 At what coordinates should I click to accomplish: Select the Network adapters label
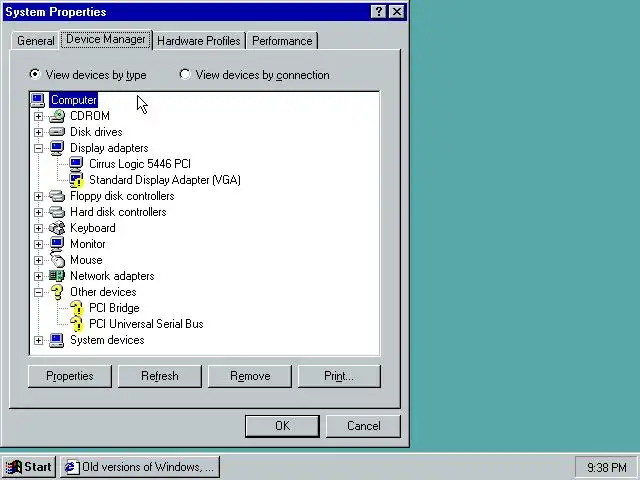coord(112,276)
